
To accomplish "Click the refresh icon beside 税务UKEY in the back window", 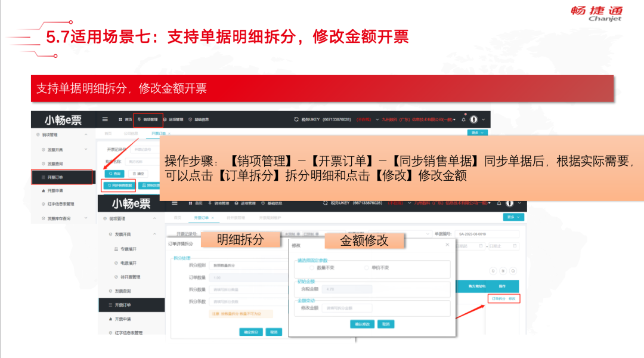I will point(296,119).
